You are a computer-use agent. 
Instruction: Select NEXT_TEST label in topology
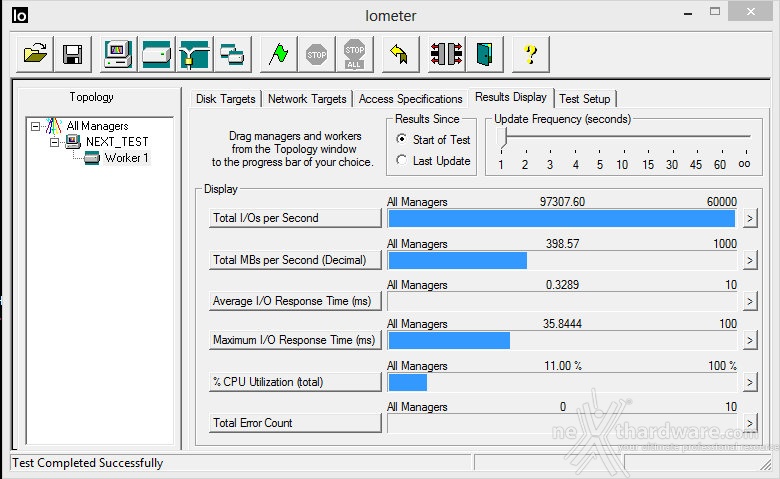pos(117,142)
